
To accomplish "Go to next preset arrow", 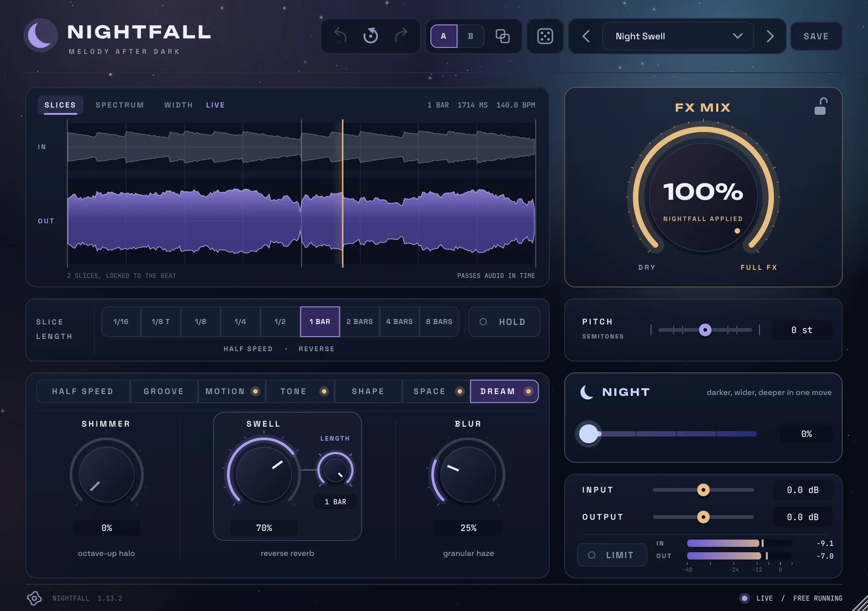I will tap(770, 36).
